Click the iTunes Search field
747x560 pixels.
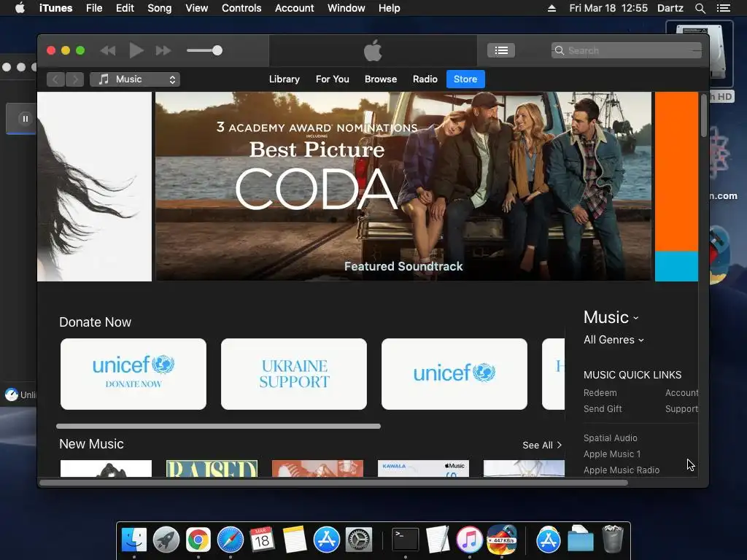click(x=626, y=50)
